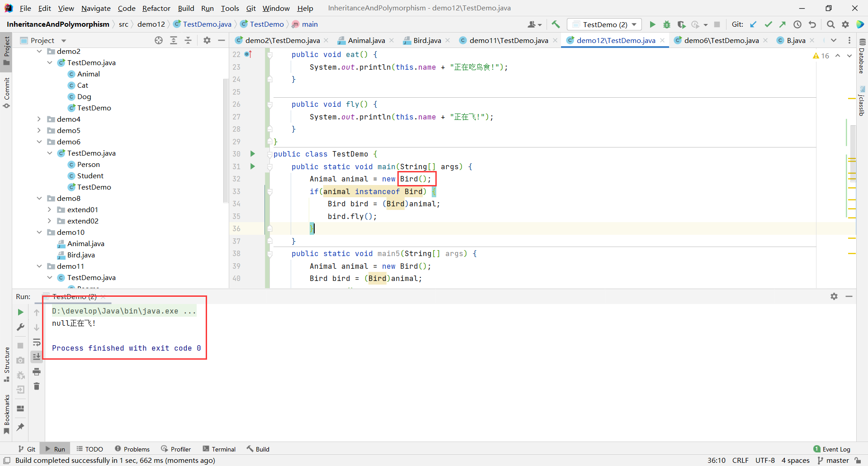Expand the demo5 folder
Screen dimensions: 868x466
[39, 130]
